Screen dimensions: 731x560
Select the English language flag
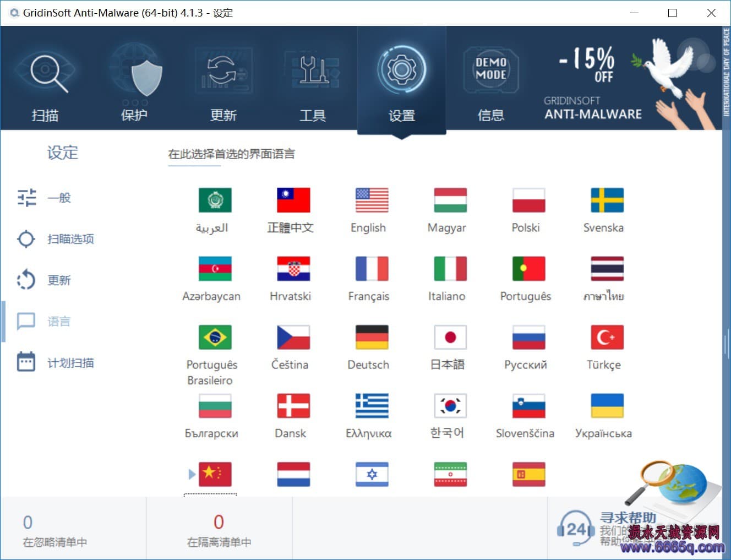click(x=372, y=200)
